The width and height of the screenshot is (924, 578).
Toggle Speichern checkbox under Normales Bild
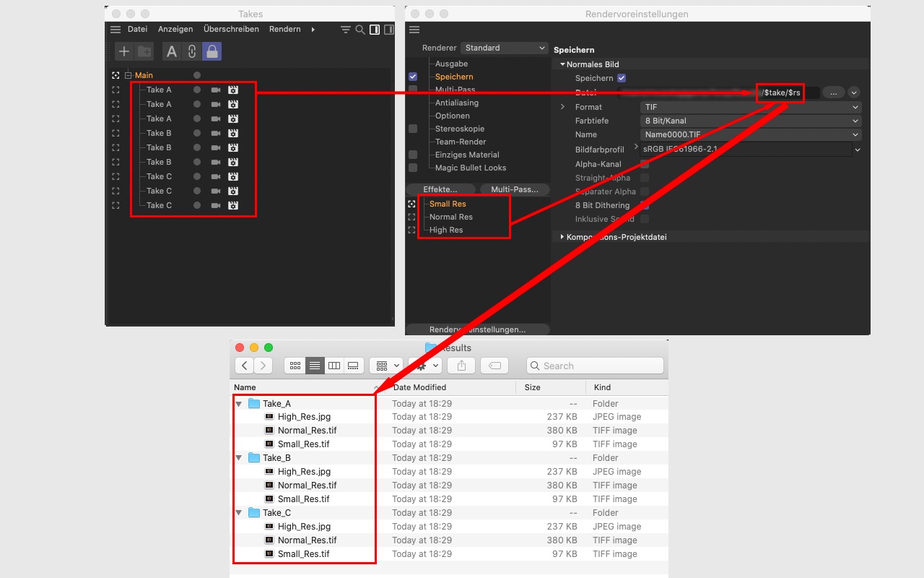(622, 78)
